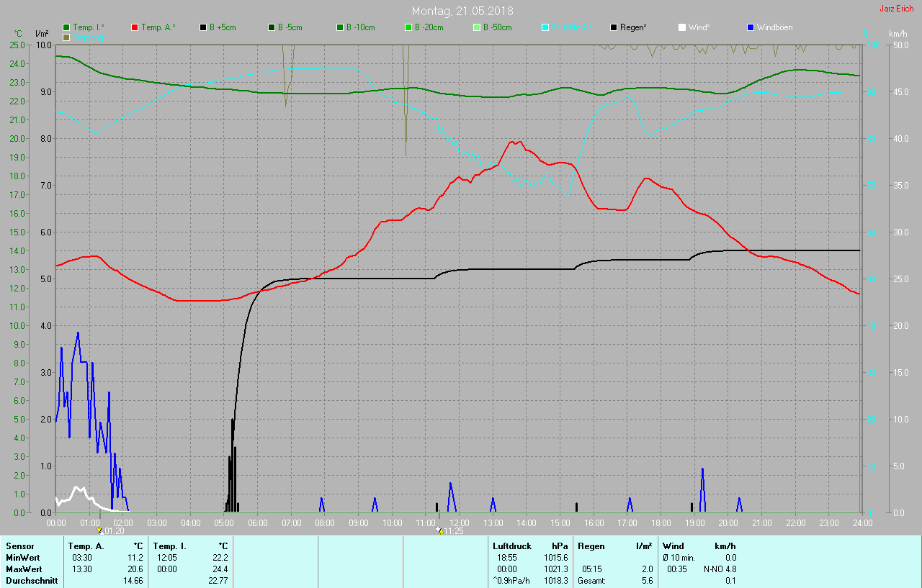This screenshot has height=588, width=922.
Task: Click the wind maximum time 00:35
Action: pyautogui.click(x=677, y=569)
